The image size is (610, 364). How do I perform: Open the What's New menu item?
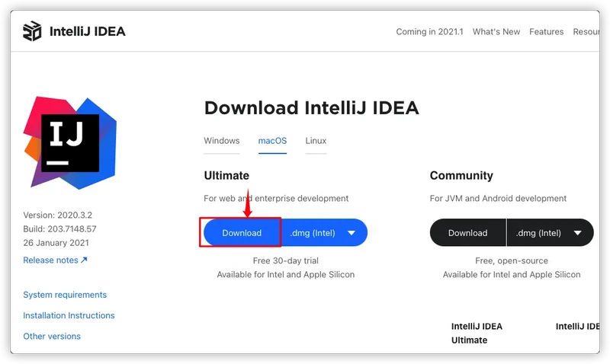click(x=496, y=31)
